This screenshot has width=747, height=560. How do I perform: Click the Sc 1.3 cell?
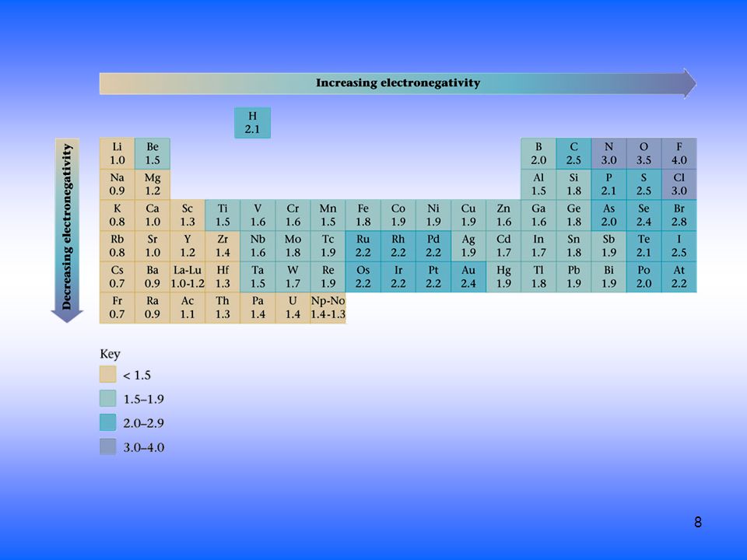188,215
